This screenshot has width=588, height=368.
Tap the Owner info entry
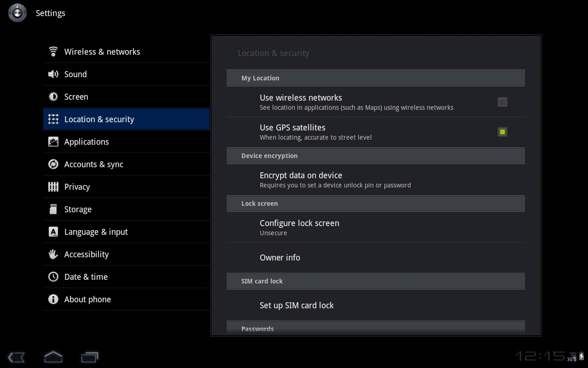pos(280,258)
